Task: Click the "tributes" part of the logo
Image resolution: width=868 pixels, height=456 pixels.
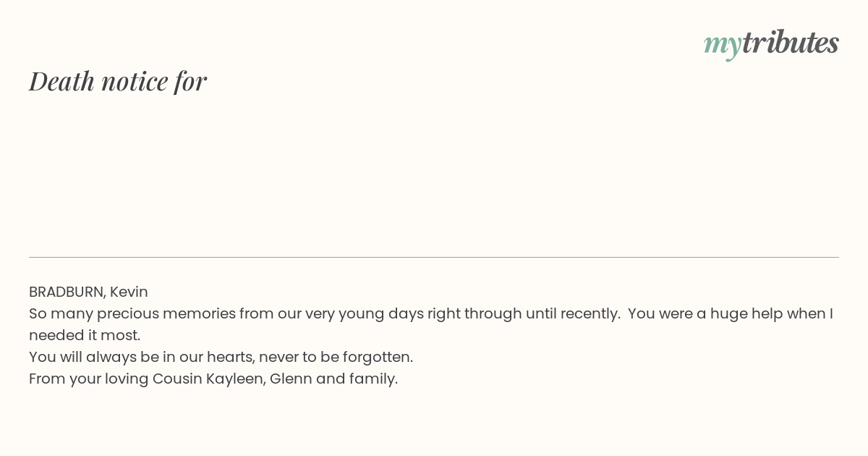Action: point(791,42)
